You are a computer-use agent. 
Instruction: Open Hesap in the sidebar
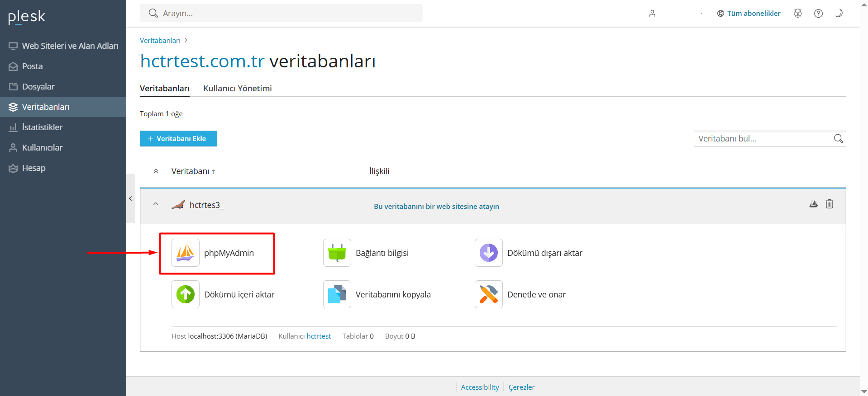63,168
